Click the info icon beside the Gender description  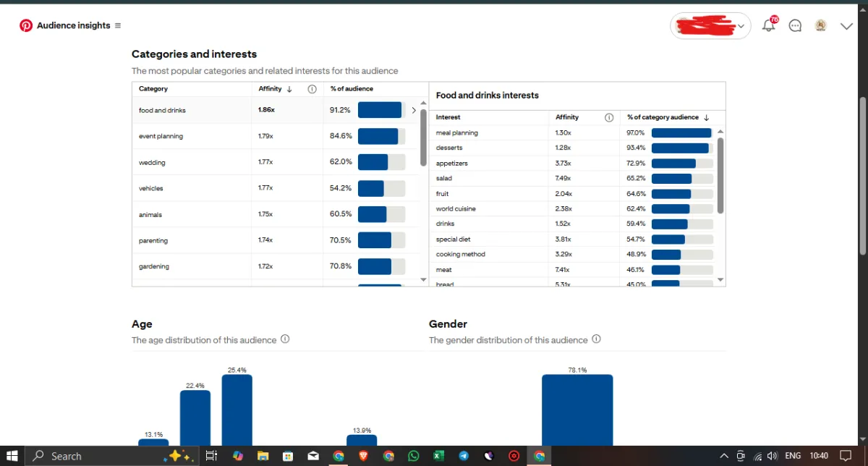(x=596, y=339)
